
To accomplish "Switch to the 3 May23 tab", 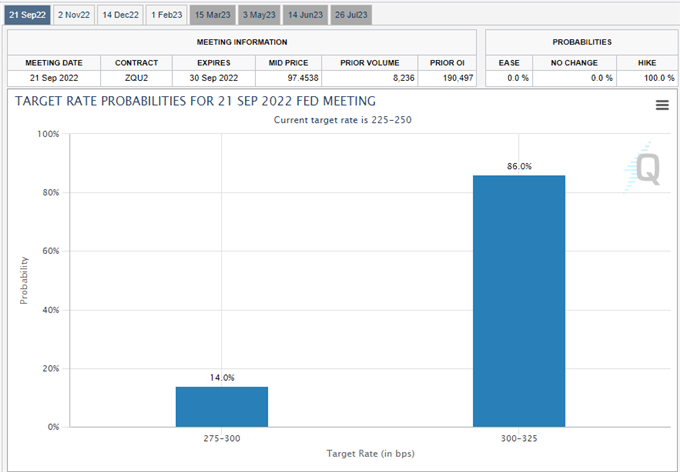I will click(x=259, y=15).
